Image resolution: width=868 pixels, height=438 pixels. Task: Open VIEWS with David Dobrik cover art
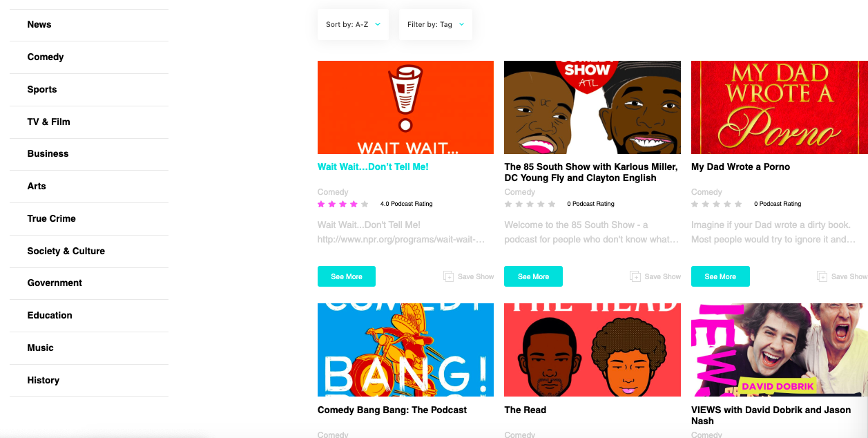tap(780, 350)
